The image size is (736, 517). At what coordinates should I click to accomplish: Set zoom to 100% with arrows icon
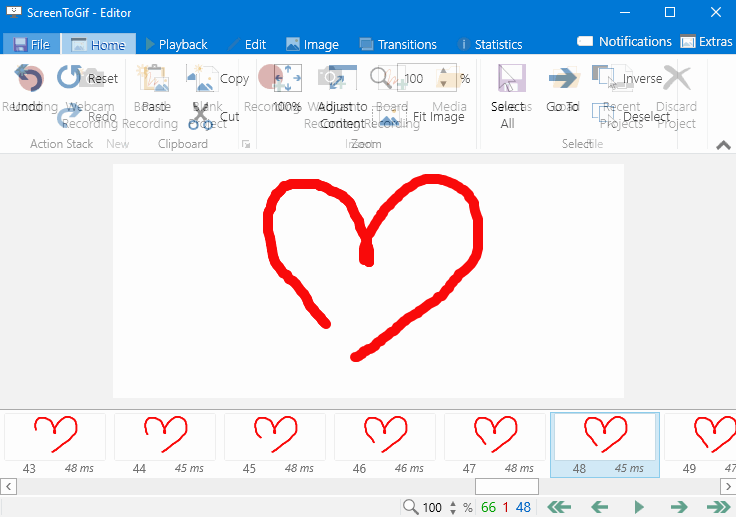point(287,78)
